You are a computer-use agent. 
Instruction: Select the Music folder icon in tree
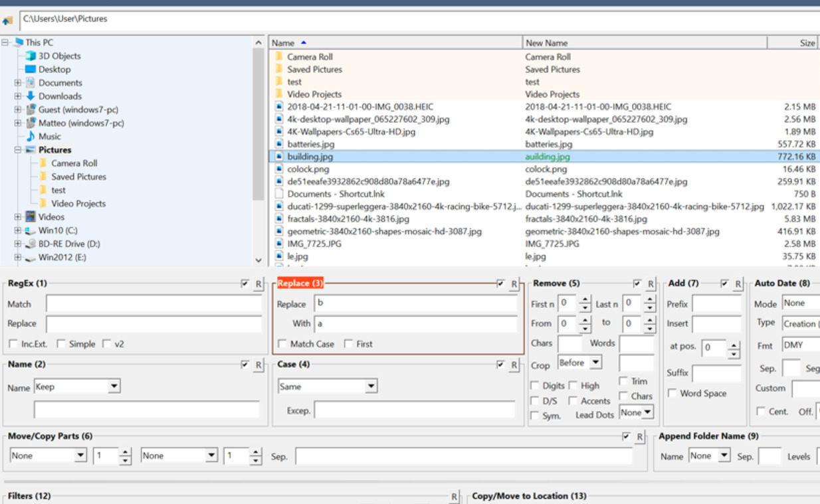click(31, 136)
